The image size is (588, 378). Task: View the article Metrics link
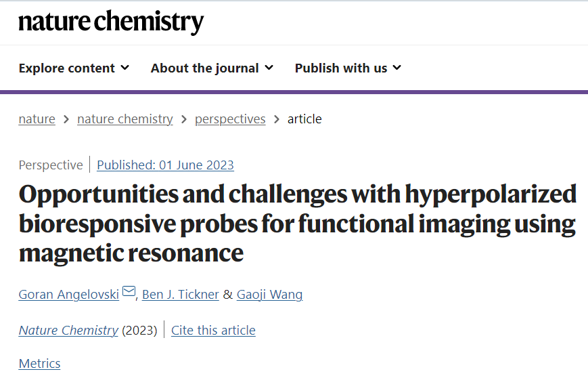pyautogui.click(x=39, y=363)
